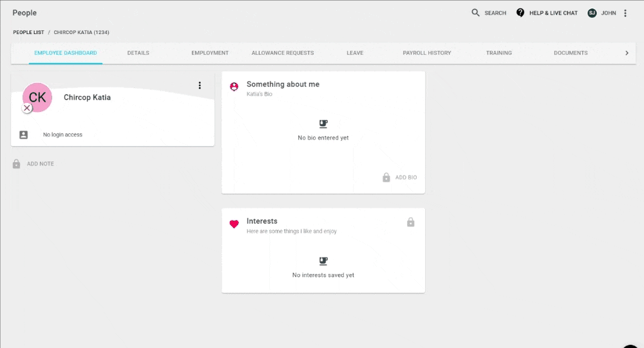Image resolution: width=644 pixels, height=348 pixels.
Task: Click coffee cup icon above No interests saved
Action: pyautogui.click(x=323, y=261)
